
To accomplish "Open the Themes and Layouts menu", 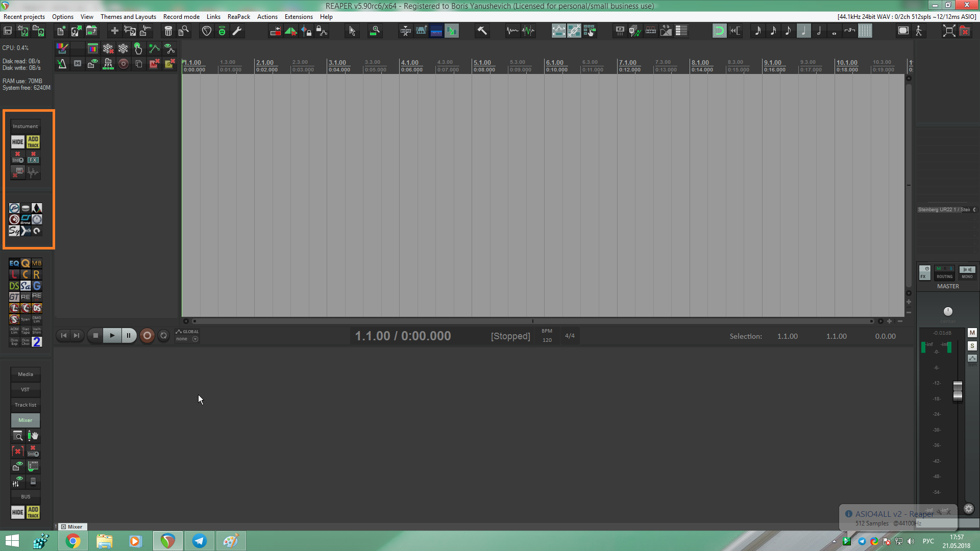I will click(128, 17).
